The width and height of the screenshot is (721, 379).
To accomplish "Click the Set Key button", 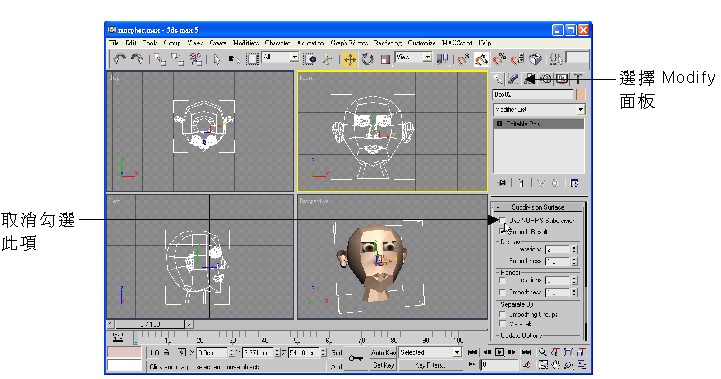I will point(383,365).
